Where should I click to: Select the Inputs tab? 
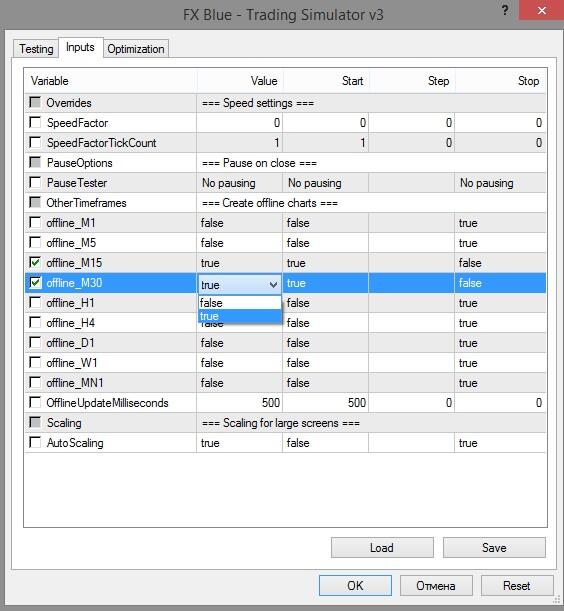pos(80,47)
